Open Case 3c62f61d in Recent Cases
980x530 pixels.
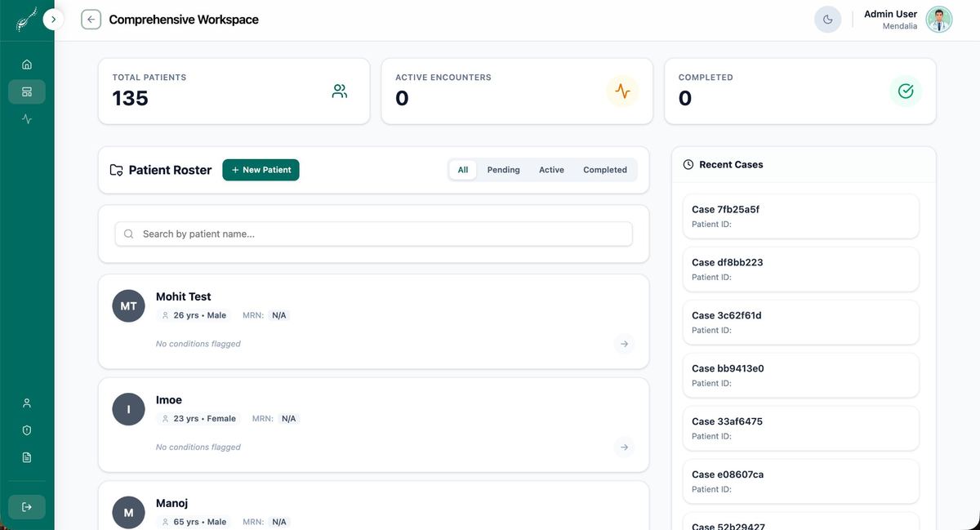[800, 323]
